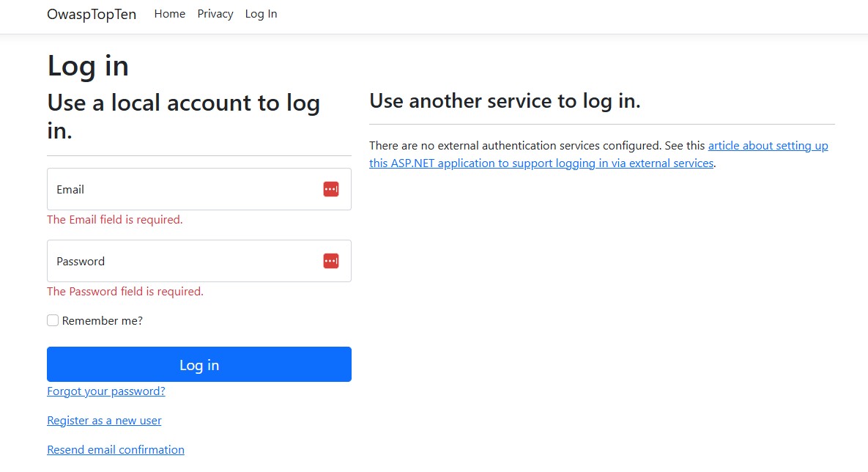Click the Use another service heading
Image resolution: width=868 pixels, height=472 pixels.
point(505,101)
